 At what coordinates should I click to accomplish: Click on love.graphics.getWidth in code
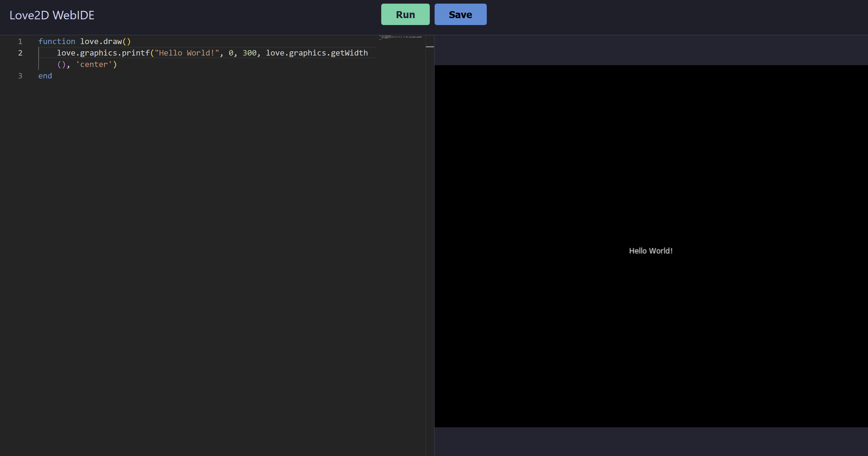click(317, 53)
